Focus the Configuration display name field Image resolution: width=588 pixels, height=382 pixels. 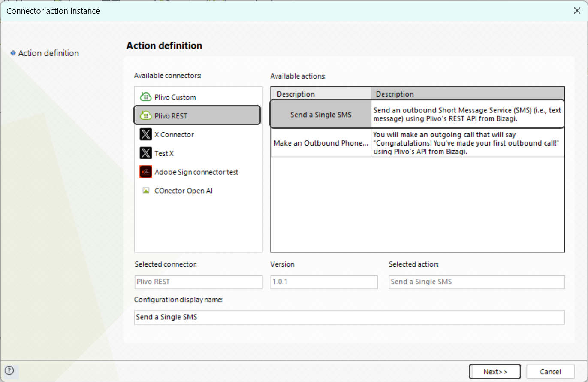pyautogui.click(x=349, y=317)
